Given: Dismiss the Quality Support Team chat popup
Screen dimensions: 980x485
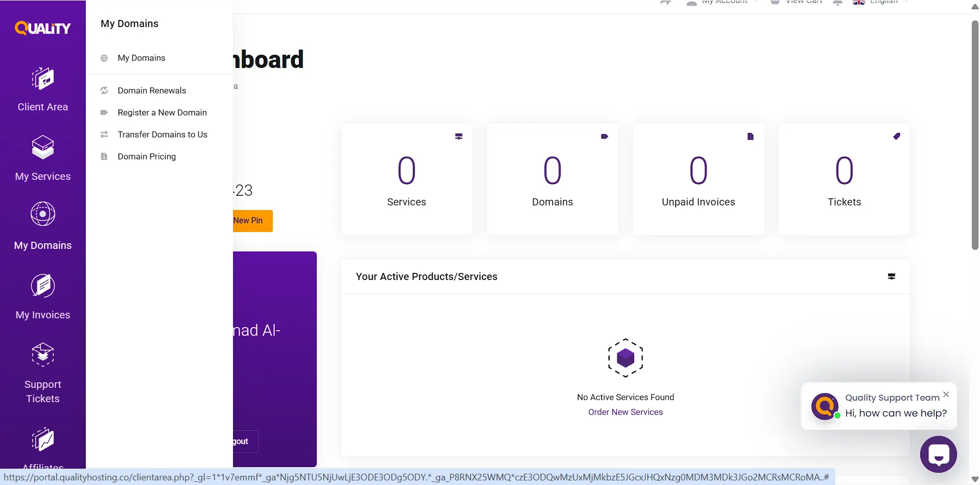Looking at the screenshot, I should [946, 394].
